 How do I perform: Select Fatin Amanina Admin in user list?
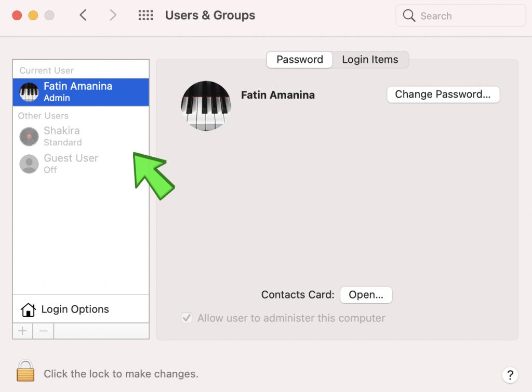tap(81, 92)
